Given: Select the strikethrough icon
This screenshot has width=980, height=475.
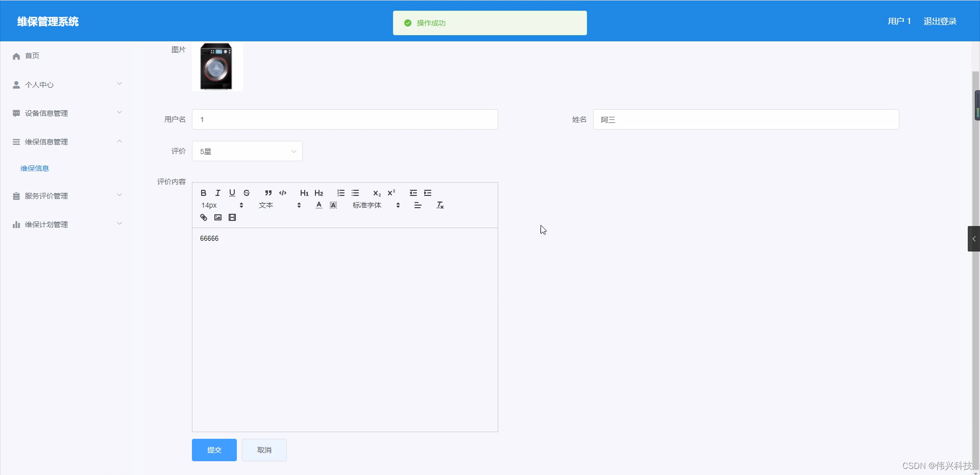Looking at the screenshot, I should pos(247,193).
